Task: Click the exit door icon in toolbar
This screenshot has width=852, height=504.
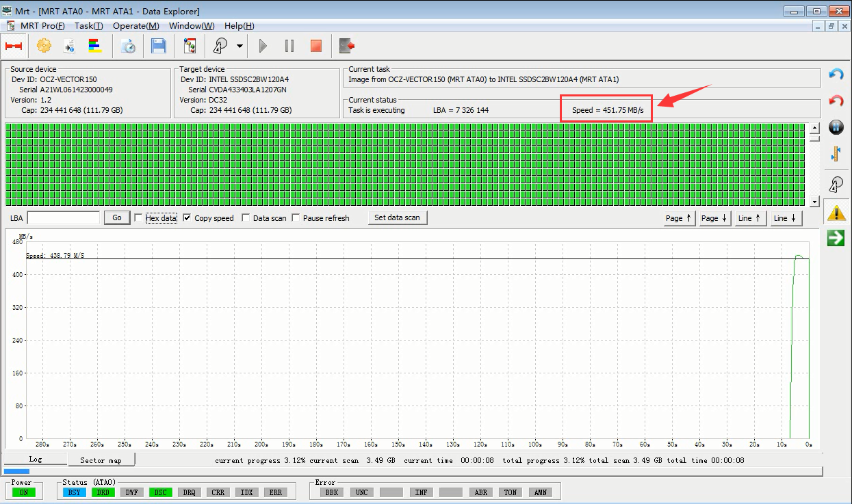Action: click(x=347, y=46)
